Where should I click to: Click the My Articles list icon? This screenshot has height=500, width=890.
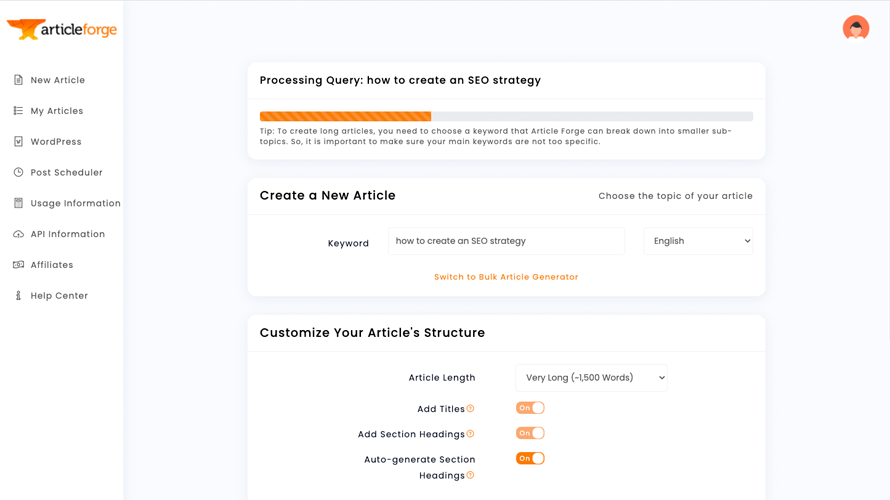pyautogui.click(x=18, y=111)
